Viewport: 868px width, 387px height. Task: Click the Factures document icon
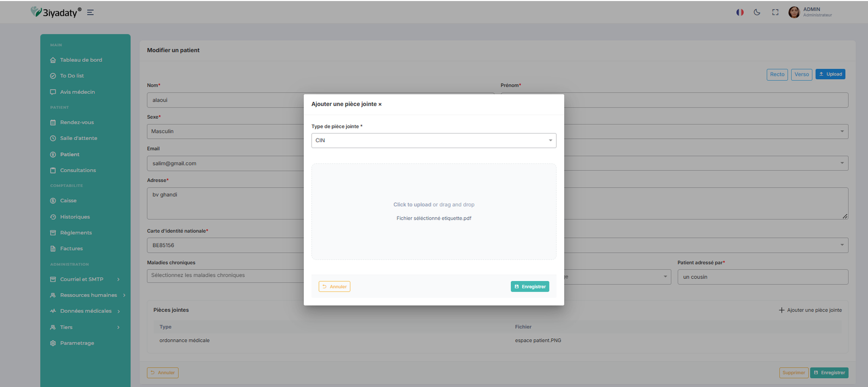(53, 249)
